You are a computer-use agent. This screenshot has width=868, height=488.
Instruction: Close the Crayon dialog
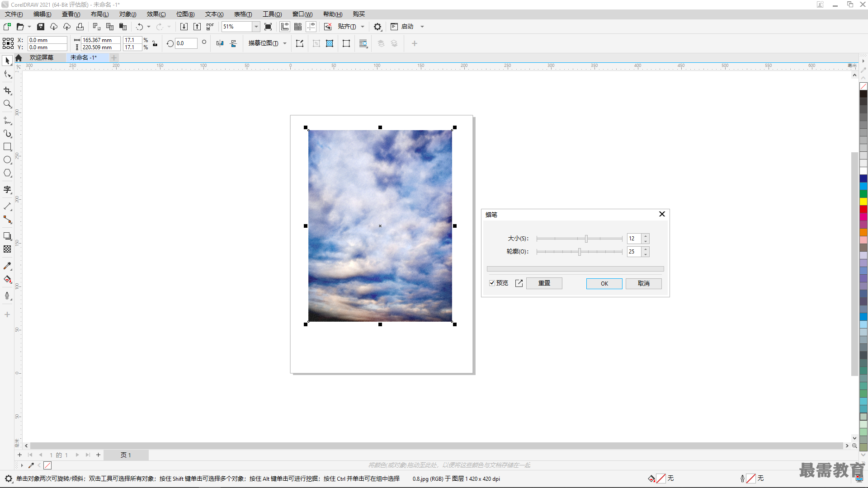(x=662, y=214)
